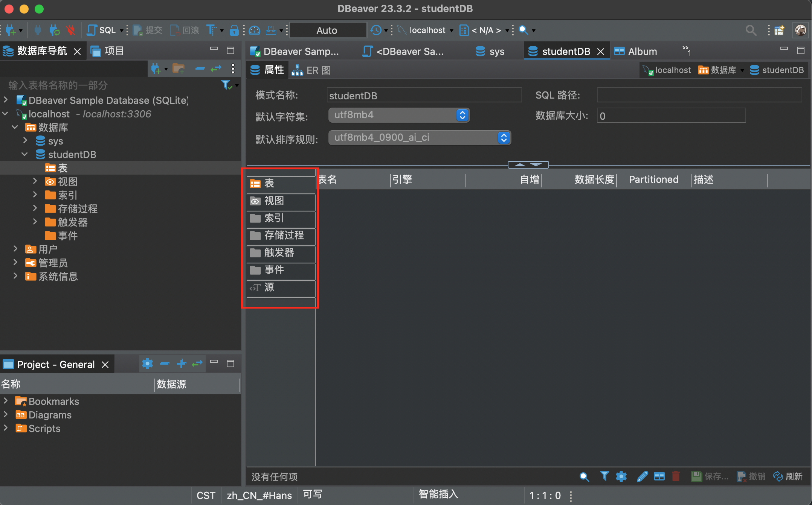This screenshot has width=812, height=505.
Task: Click the 回滚 rollback button
Action: coord(185,30)
